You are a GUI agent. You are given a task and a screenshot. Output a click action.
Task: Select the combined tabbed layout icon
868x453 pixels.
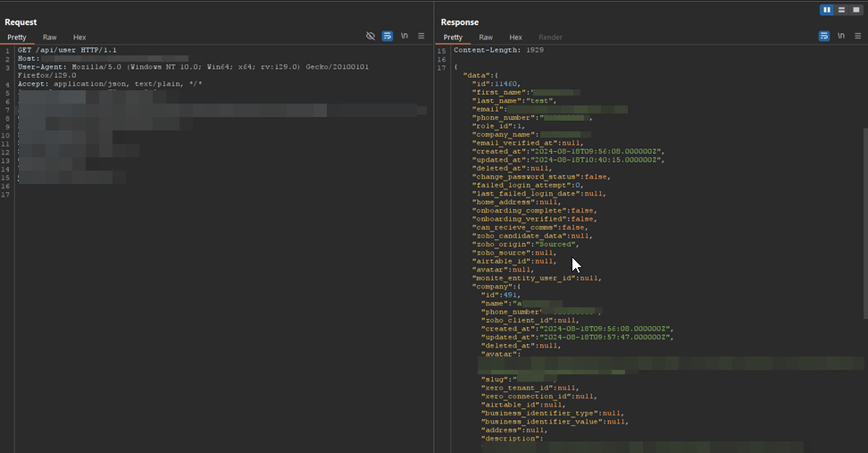(855, 10)
